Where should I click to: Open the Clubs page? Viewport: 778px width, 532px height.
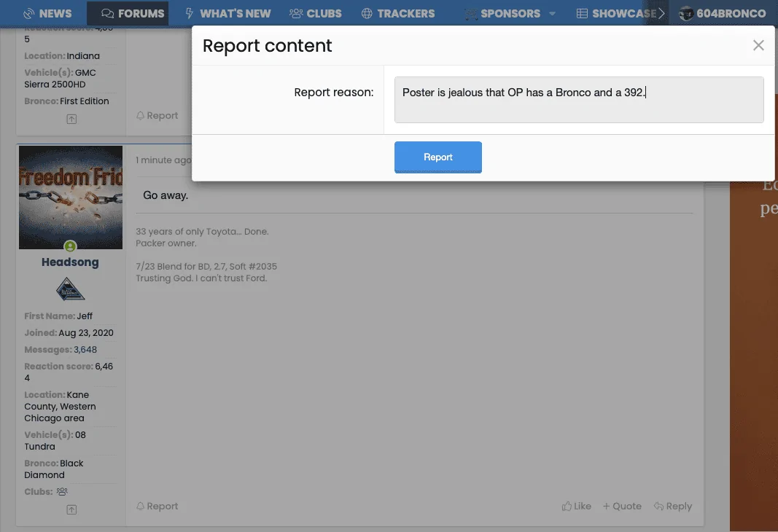coord(316,13)
